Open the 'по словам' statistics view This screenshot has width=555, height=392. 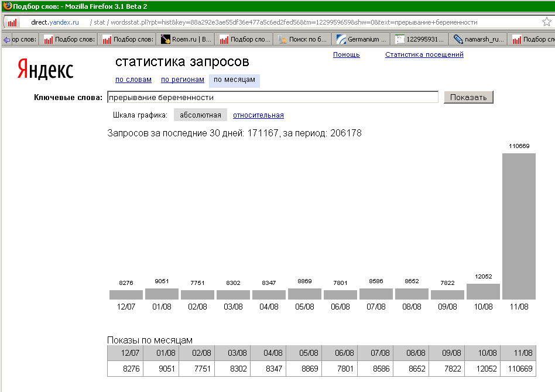coord(133,80)
